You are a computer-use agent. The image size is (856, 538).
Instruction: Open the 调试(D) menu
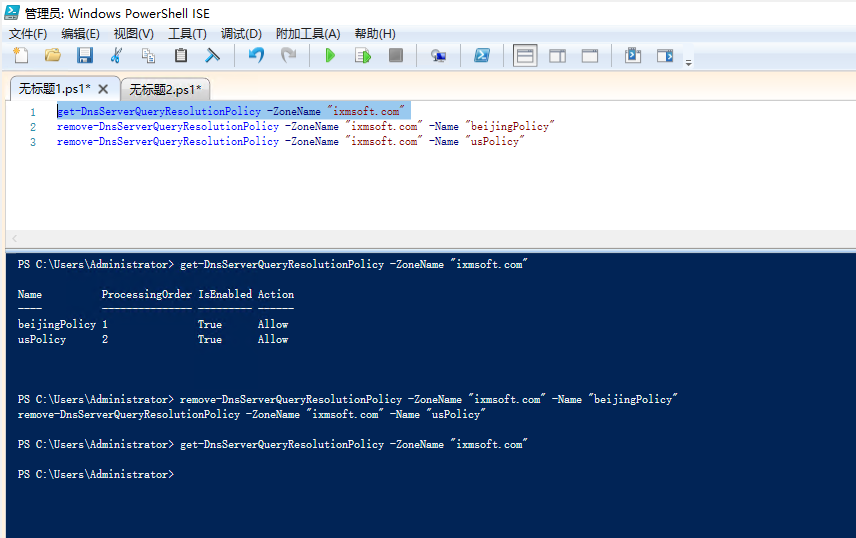[x=241, y=34]
